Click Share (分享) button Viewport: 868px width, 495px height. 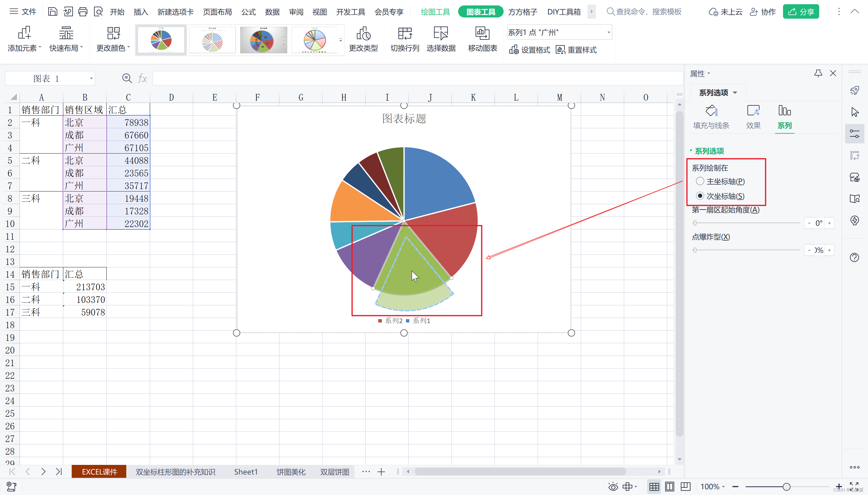point(800,12)
